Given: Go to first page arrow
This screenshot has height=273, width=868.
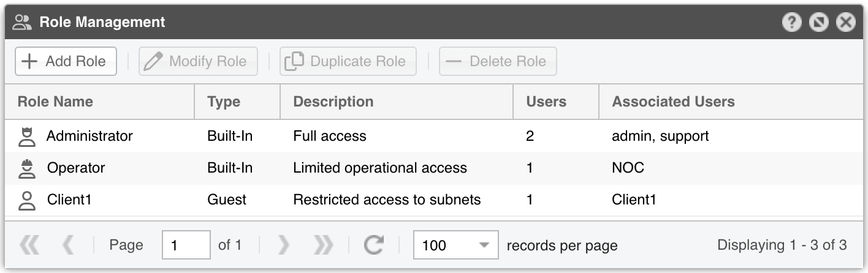Looking at the screenshot, I should pos(29,245).
